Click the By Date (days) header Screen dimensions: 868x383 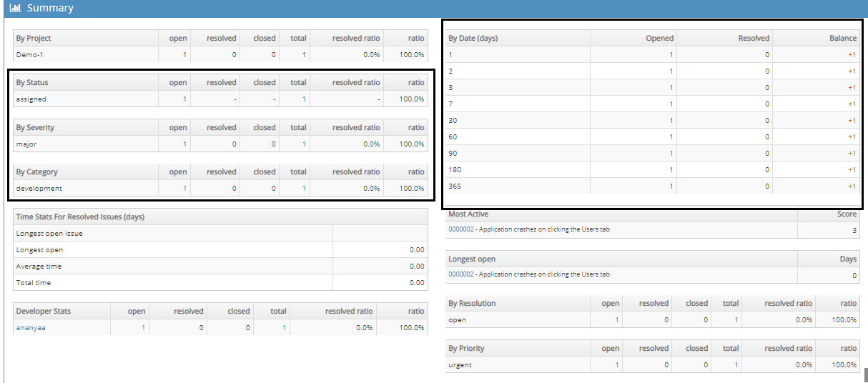473,38
